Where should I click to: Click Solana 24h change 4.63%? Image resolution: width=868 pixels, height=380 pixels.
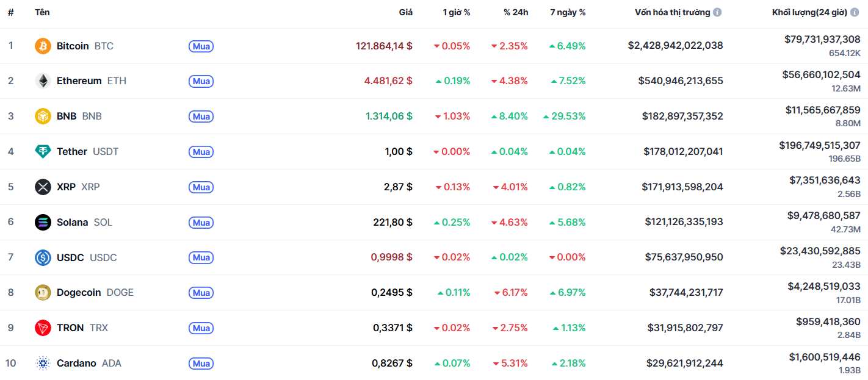(510, 223)
